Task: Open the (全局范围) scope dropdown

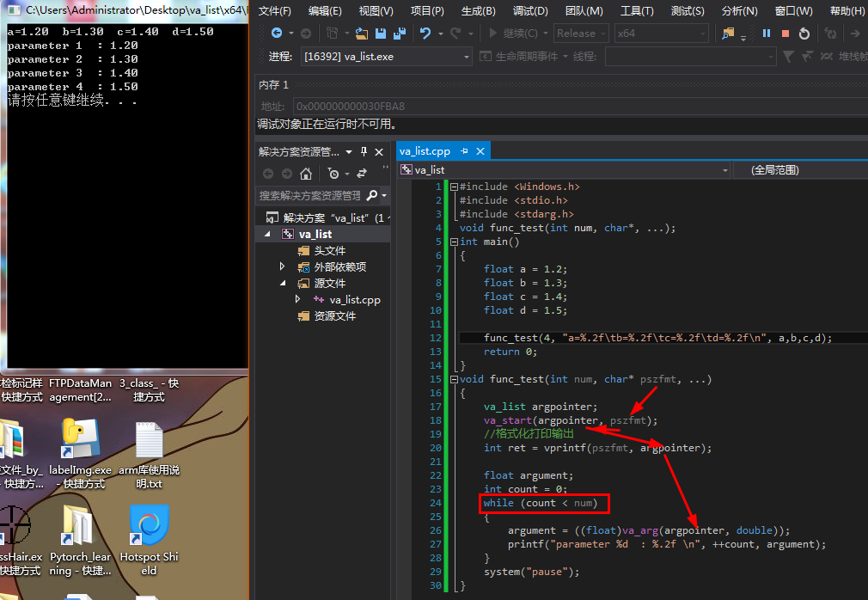Action: click(800, 170)
